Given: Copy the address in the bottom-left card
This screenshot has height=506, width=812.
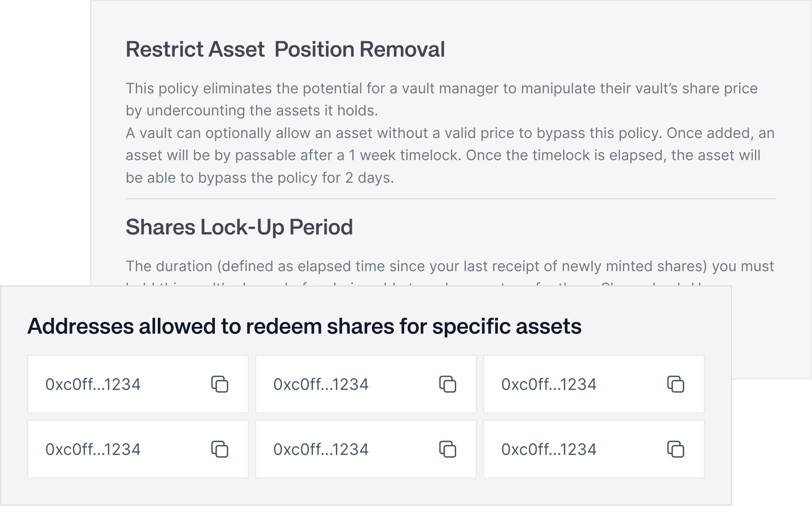Looking at the screenshot, I should coord(220,449).
